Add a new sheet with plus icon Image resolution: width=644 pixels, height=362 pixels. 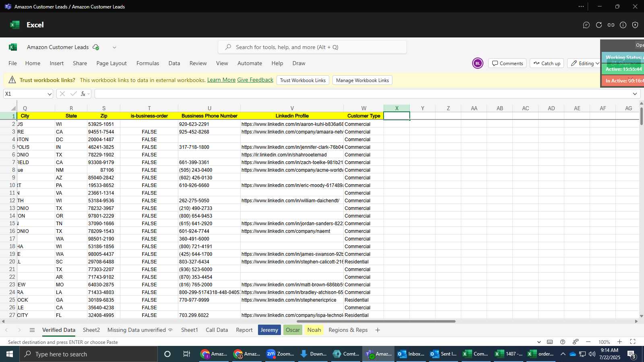point(378,330)
